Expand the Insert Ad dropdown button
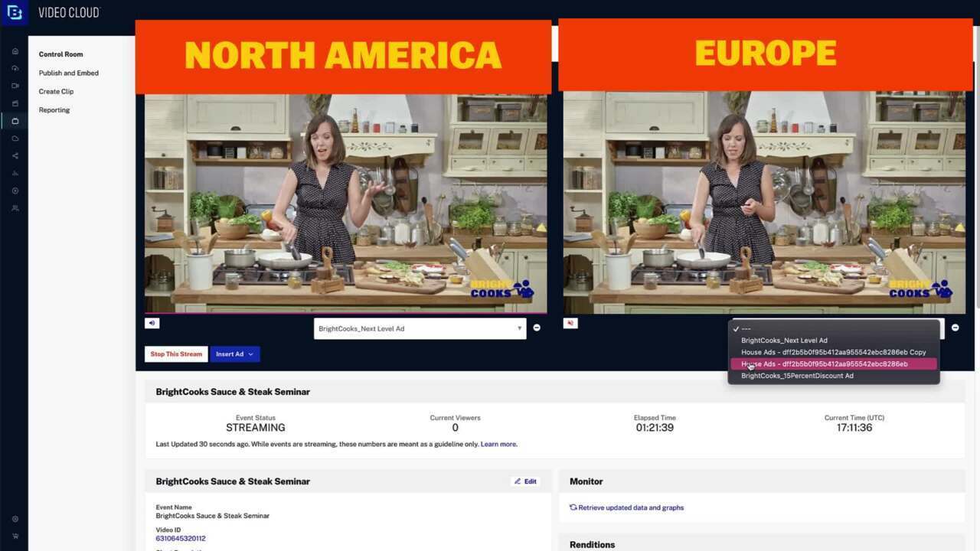 pyautogui.click(x=235, y=354)
